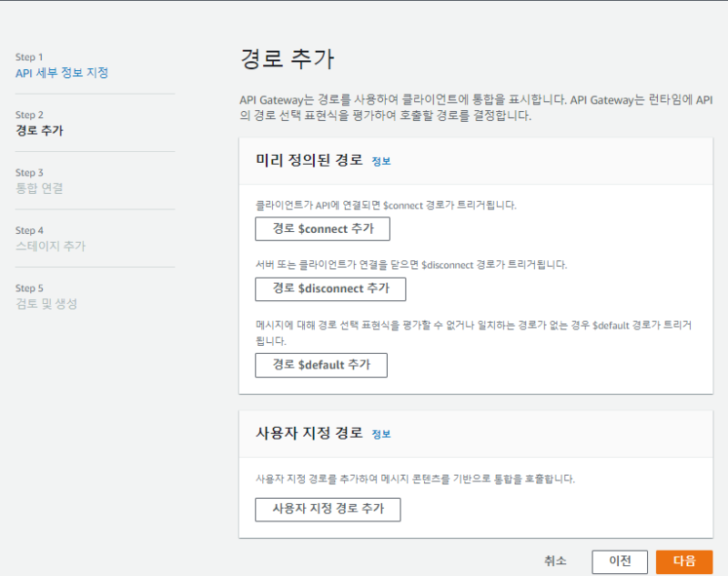This screenshot has width=728, height=576.
Task: Click the API Gateway description paragraph
Action: coord(475,107)
